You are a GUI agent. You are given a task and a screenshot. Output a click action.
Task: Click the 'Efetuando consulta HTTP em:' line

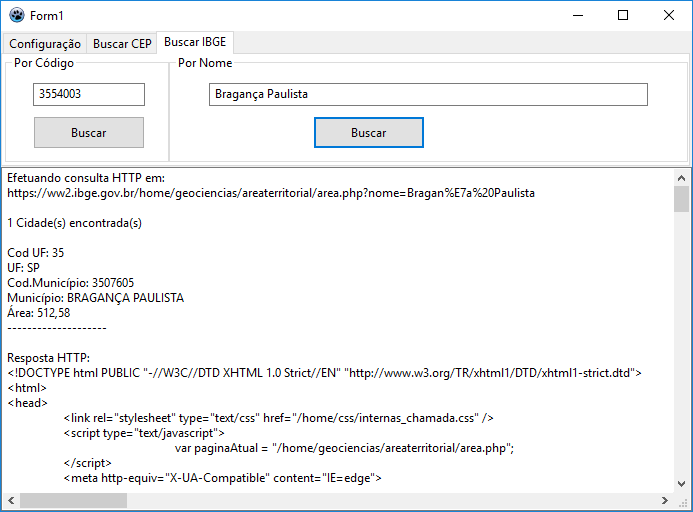[x=86, y=178]
